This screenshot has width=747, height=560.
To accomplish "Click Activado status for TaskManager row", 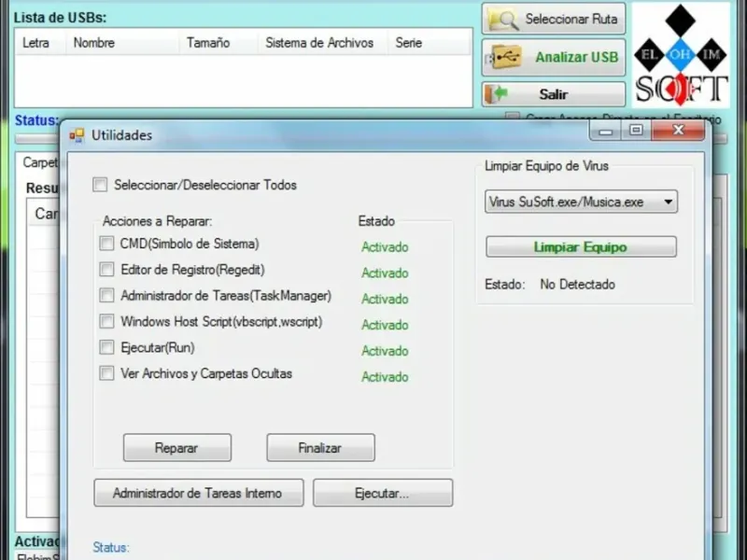I will pyautogui.click(x=385, y=299).
